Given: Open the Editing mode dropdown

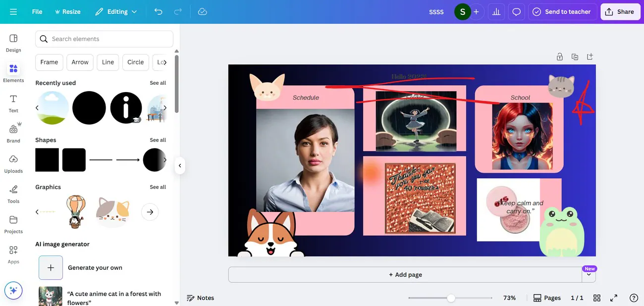Looking at the screenshot, I should tap(116, 11).
